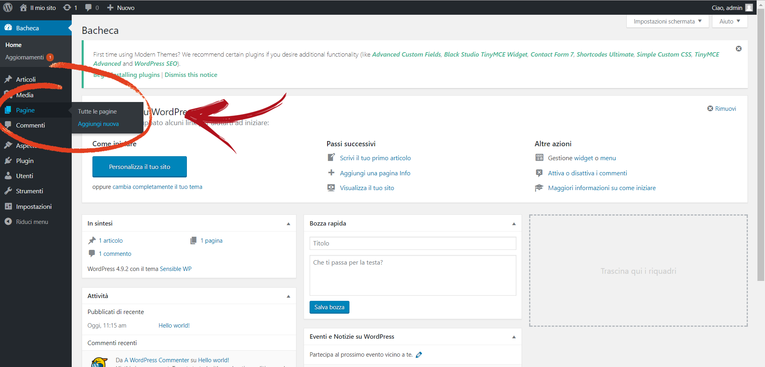Click the widget grid icon next to Gestione
Image resolution: width=765 pixels, height=367 pixels.
[x=539, y=158]
